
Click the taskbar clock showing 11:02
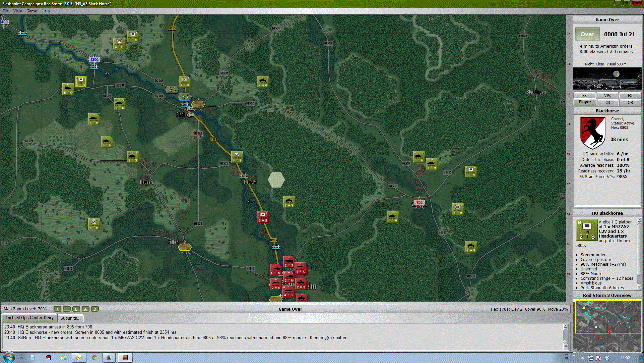tap(625, 358)
